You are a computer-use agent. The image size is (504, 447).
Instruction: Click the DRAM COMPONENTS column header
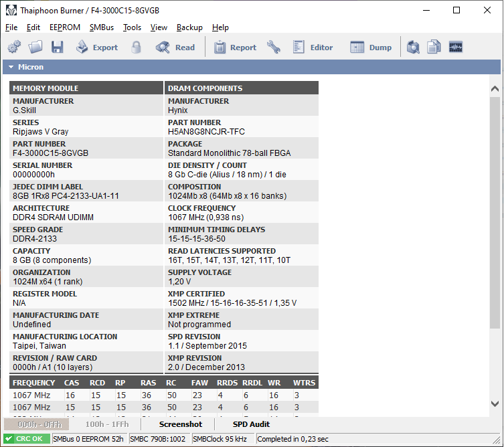tap(242, 88)
